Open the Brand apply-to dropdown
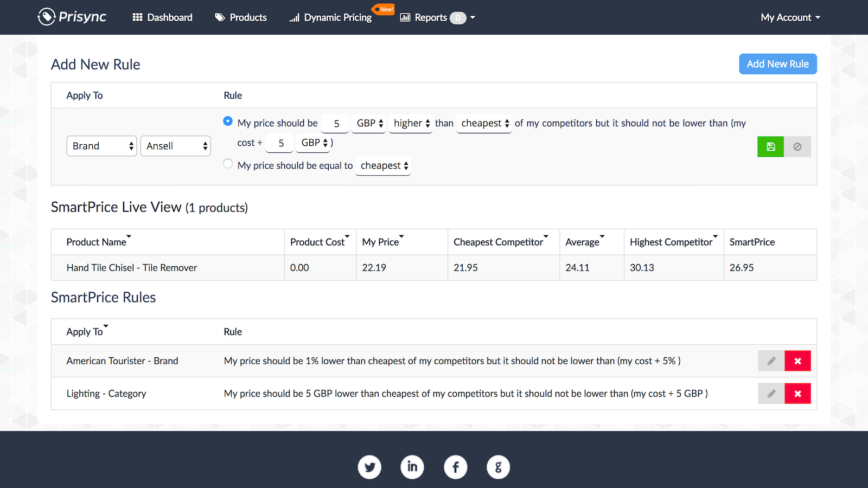This screenshot has height=488, width=868. point(101,146)
